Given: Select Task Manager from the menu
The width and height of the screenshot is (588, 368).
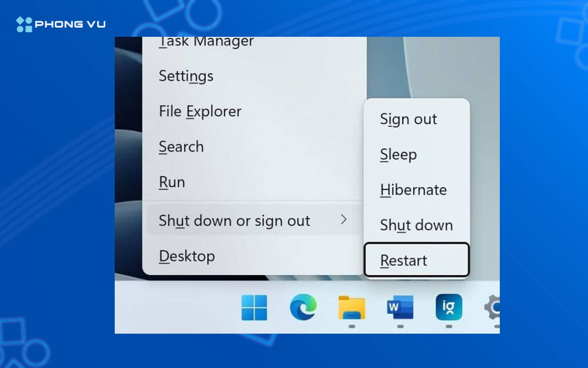Looking at the screenshot, I should [206, 41].
